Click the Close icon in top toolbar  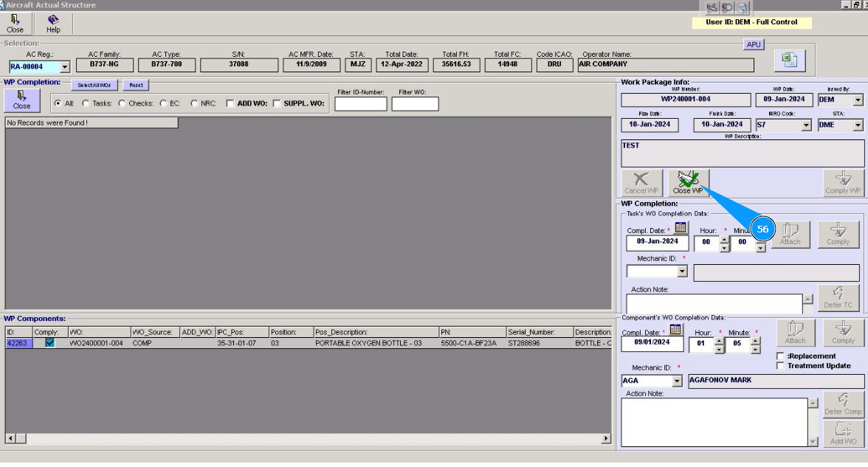pos(15,24)
